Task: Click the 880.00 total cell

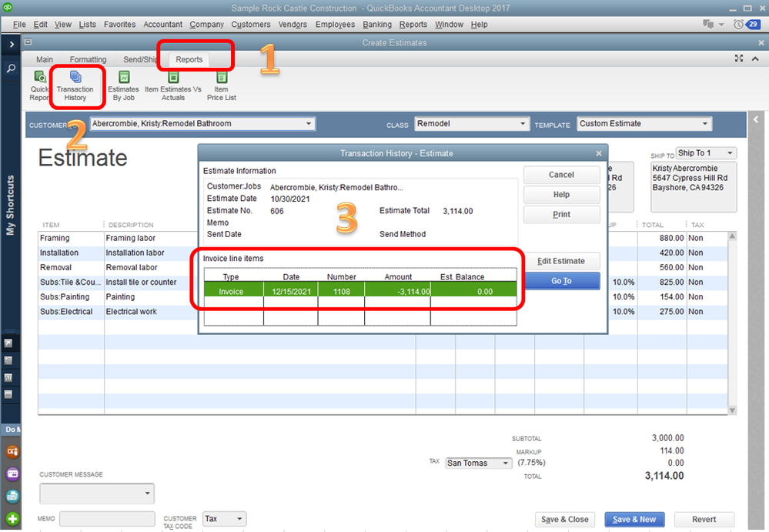Action: point(661,239)
